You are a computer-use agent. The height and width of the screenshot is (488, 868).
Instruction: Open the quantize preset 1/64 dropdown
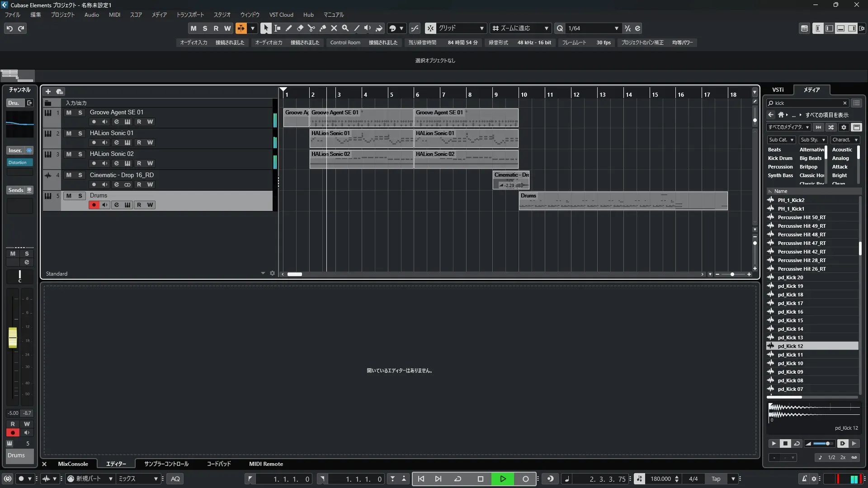(616, 28)
